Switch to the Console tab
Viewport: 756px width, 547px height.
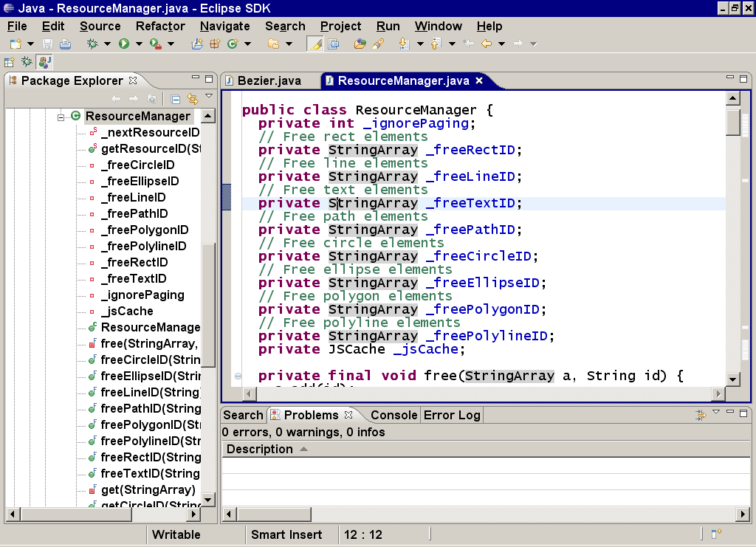click(x=394, y=415)
